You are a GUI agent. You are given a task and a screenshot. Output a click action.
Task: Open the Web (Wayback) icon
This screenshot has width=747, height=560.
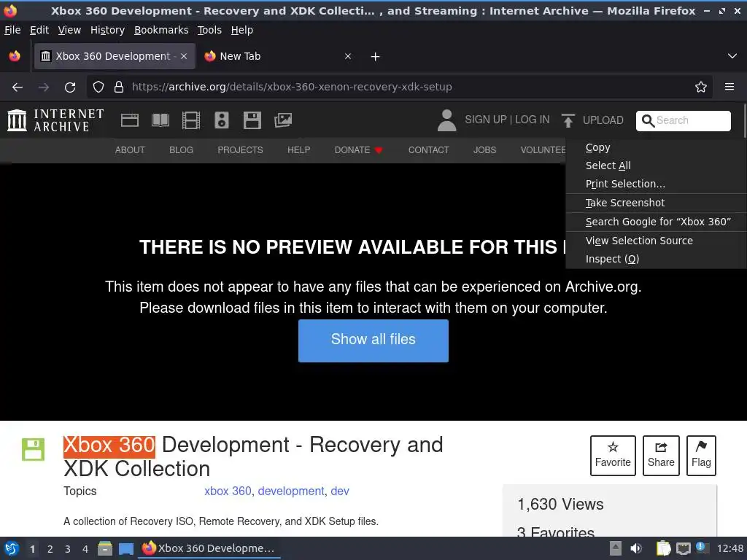130,120
